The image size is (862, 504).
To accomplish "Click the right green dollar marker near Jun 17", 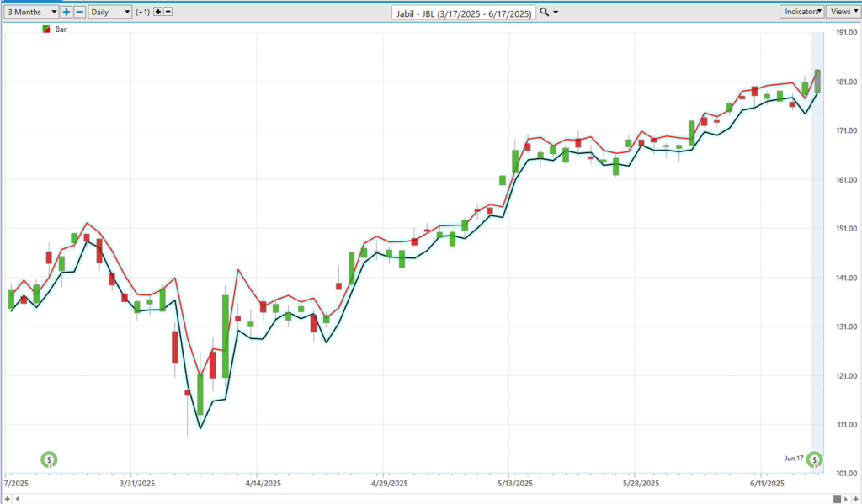I will tap(814, 459).
